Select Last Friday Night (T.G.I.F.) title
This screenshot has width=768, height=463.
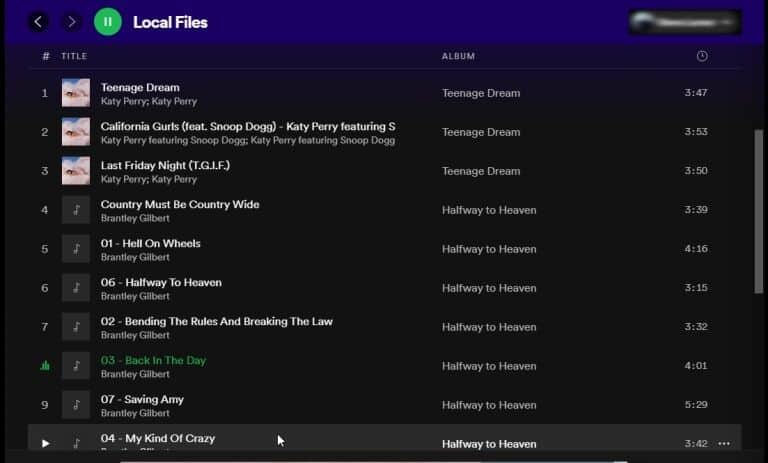click(x=166, y=165)
